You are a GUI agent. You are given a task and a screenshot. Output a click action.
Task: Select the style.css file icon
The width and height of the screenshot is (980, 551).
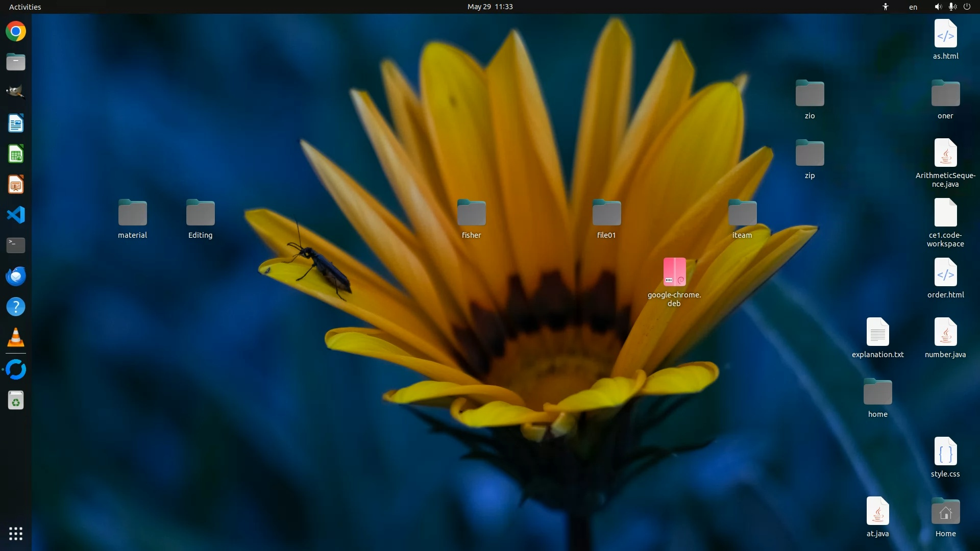(945, 452)
